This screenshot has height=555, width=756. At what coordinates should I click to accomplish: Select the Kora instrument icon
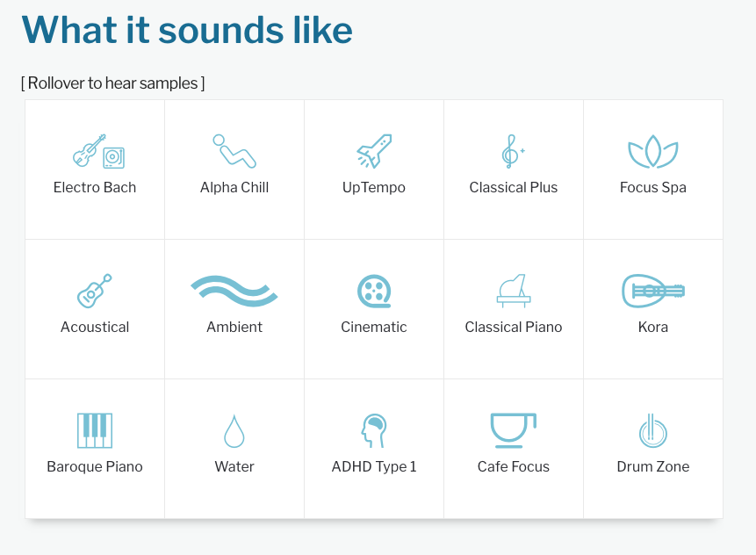[x=652, y=291]
